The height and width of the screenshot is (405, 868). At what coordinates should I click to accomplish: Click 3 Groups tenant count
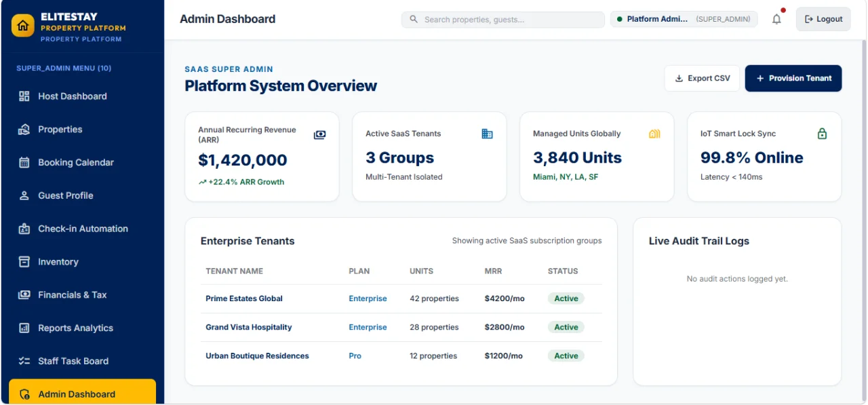pyautogui.click(x=399, y=157)
